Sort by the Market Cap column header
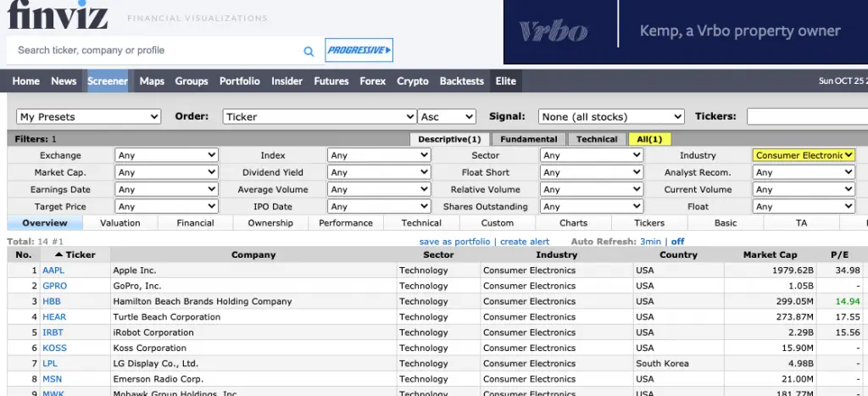Image resolution: width=868 pixels, height=396 pixels. click(770, 254)
